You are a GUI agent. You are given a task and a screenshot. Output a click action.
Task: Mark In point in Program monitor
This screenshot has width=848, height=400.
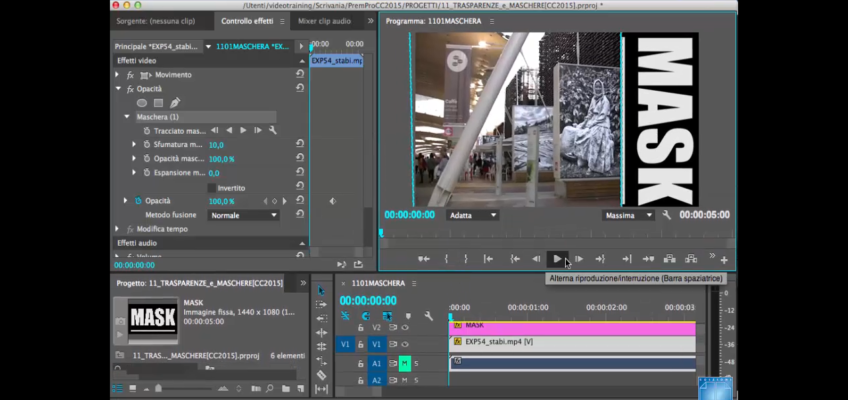point(446,259)
